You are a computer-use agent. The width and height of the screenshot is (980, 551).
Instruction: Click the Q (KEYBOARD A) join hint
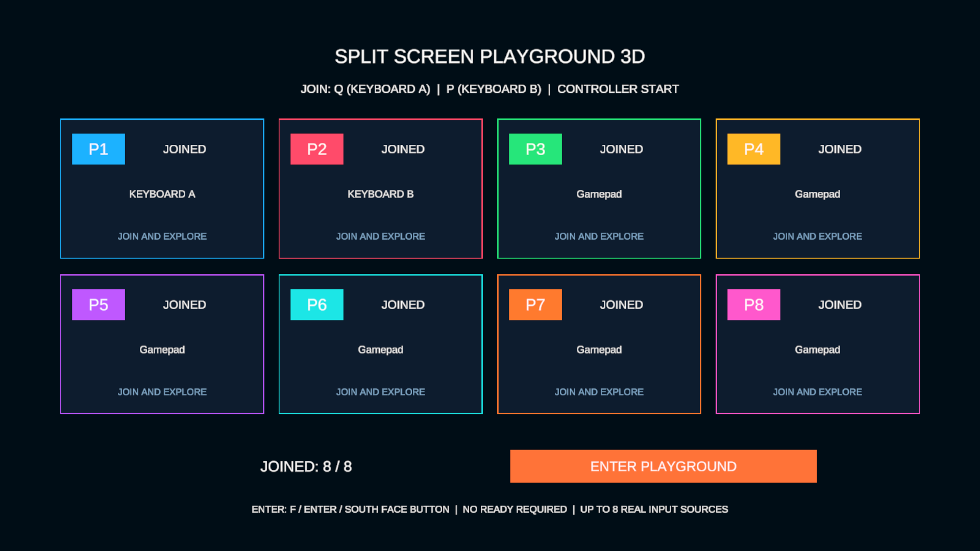[382, 89]
